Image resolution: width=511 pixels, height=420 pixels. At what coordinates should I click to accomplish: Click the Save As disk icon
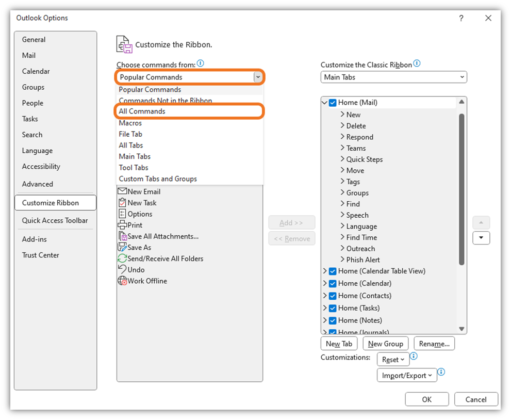(122, 247)
